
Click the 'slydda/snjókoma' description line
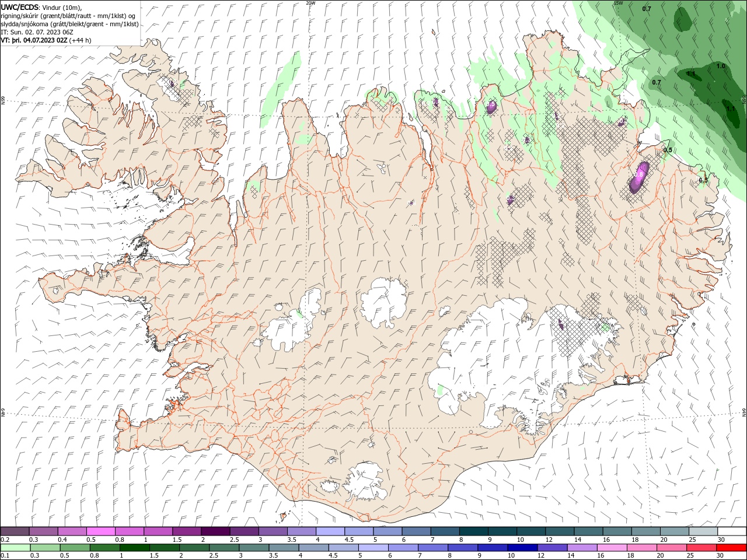click(70, 24)
